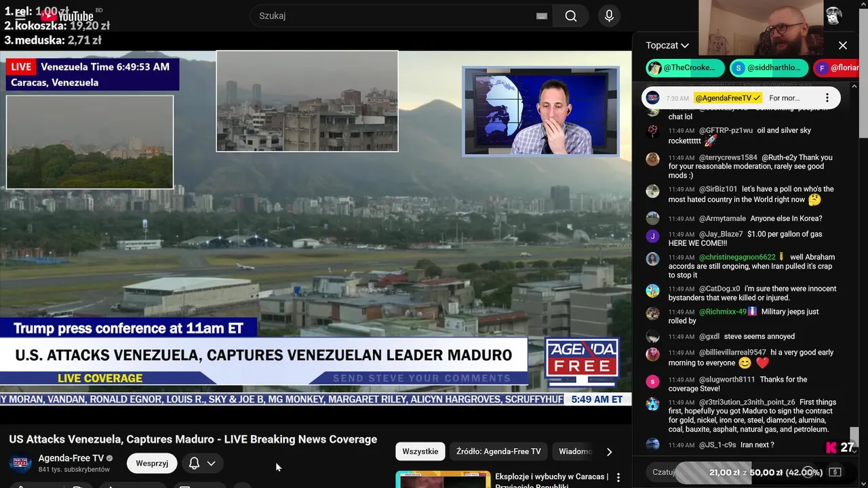The image size is (868, 488).
Task: Click the @terrycrews1584 username in chat
Action: tap(728, 157)
